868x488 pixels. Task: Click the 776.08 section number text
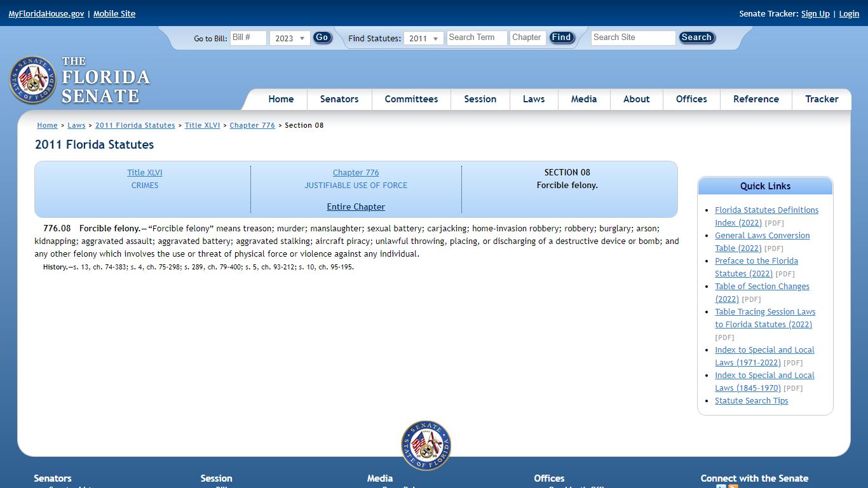[57, 228]
